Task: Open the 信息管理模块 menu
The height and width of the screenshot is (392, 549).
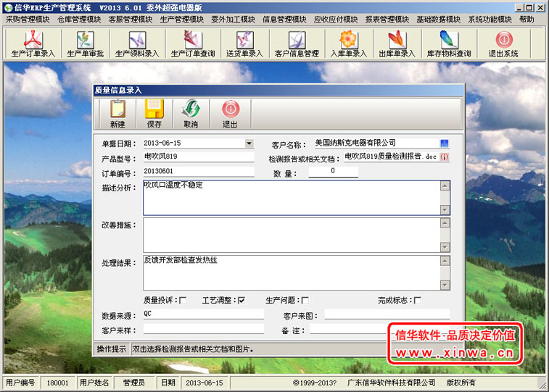Action: coord(285,20)
